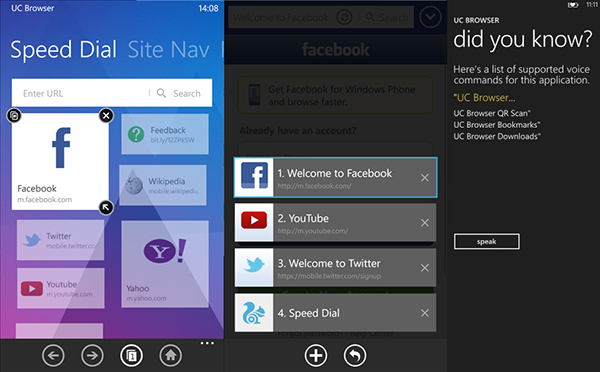
Task: Close the Speed Dial tab entry
Action: coord(425,313)
